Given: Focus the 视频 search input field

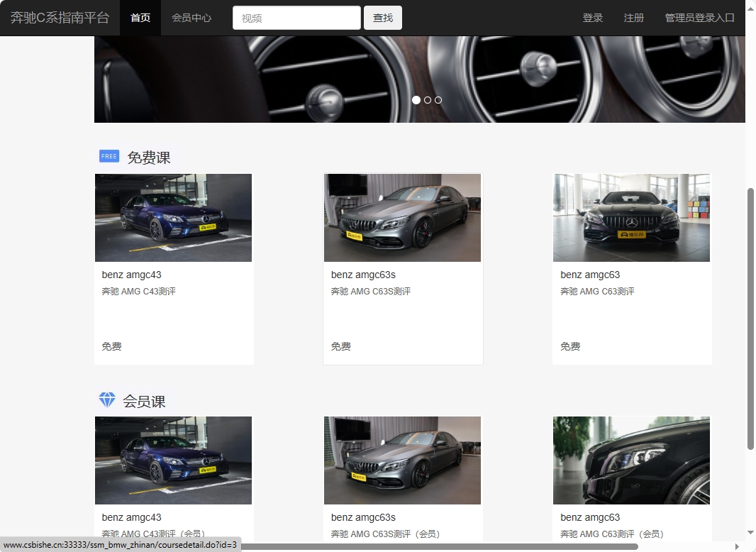Looking at the screenshot, I should click(x=296, y=18).
